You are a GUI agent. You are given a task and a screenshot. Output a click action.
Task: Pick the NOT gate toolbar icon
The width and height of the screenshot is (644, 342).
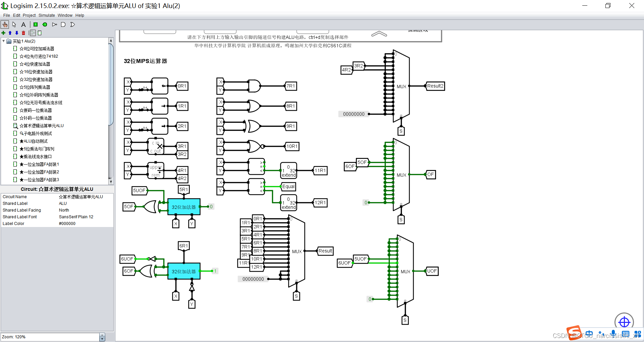54,24
